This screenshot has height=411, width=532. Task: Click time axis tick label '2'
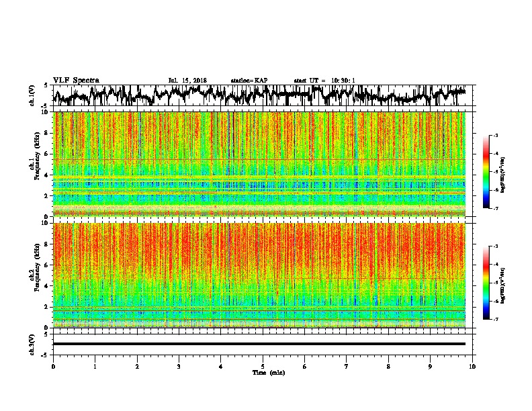pos(137,367)
